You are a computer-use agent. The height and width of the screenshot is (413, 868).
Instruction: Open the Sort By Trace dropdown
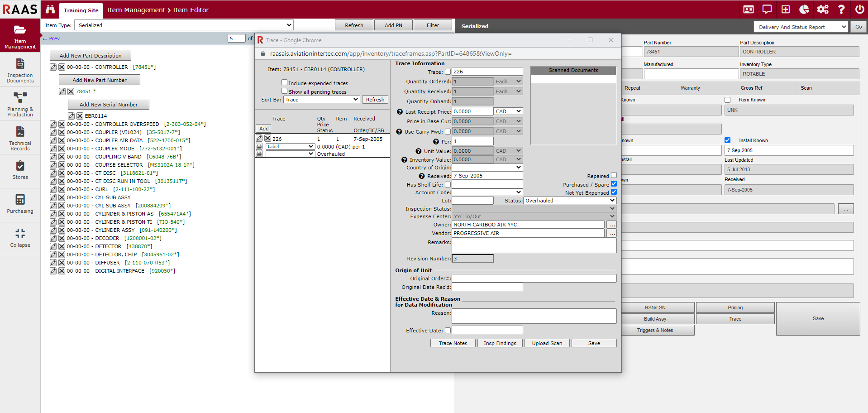point(321,100)
